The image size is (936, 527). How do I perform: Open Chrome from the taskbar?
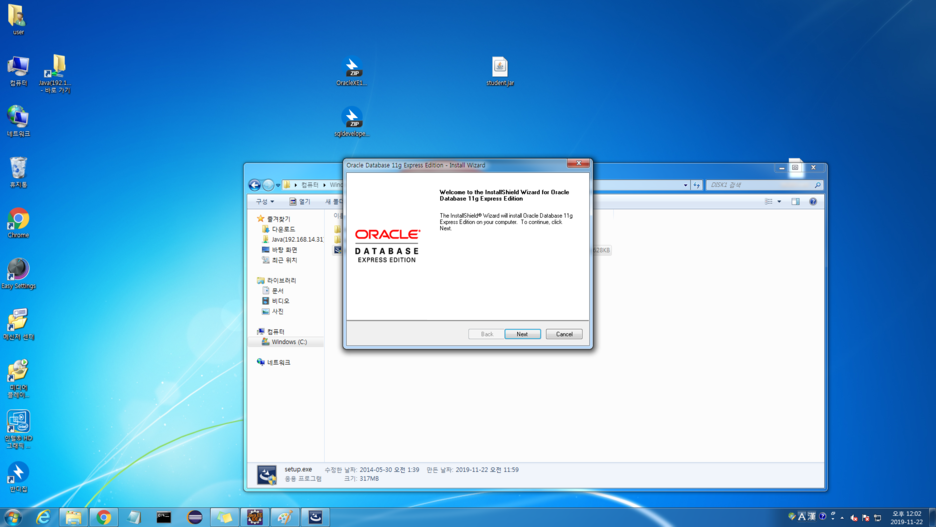[104, 517]
